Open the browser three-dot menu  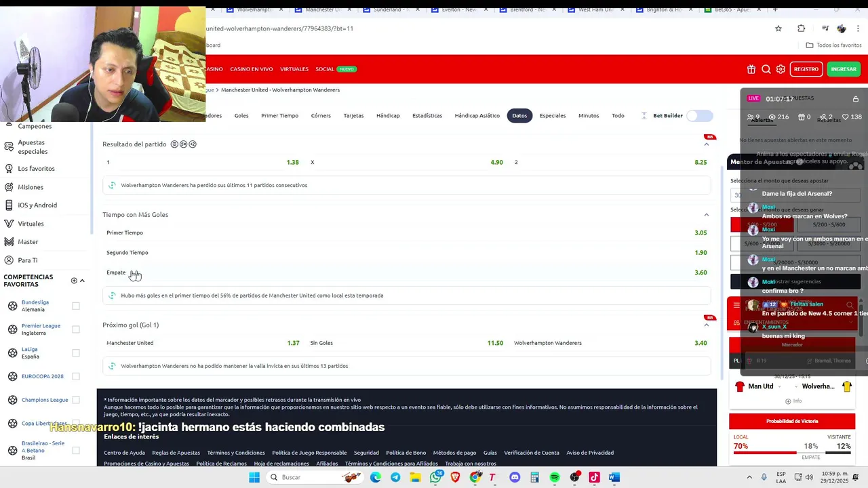point(858,28)
